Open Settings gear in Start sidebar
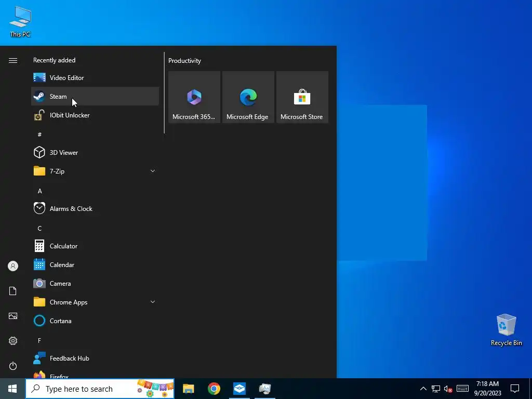The width and height of the screenshot is (532, 399). [x=13, y=341]
